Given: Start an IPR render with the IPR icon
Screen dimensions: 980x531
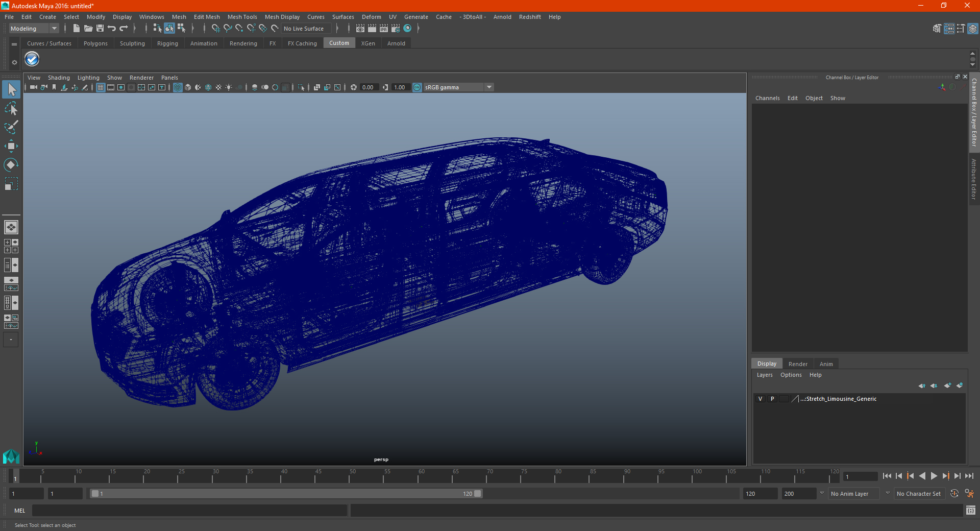Looking at the screenshot, I should [x=384, y=29].
